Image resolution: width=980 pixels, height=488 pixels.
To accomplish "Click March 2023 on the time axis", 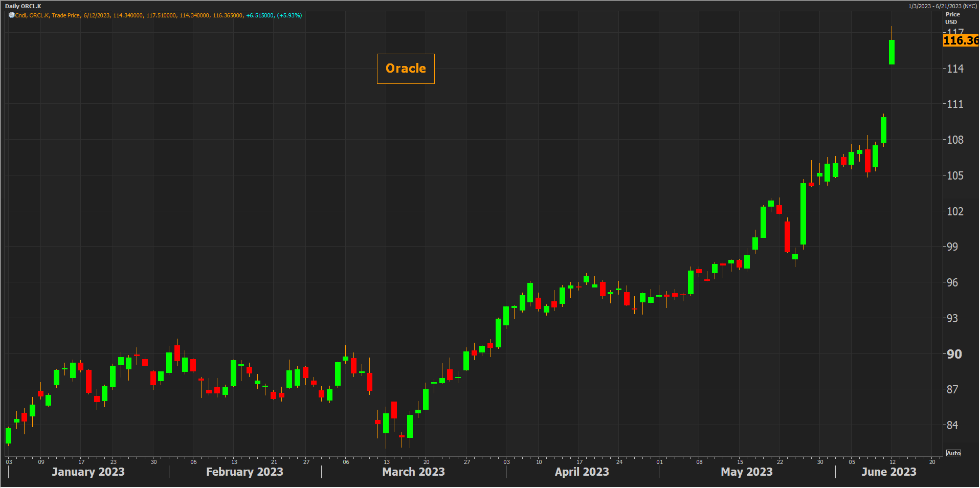I will click(413, 472).
